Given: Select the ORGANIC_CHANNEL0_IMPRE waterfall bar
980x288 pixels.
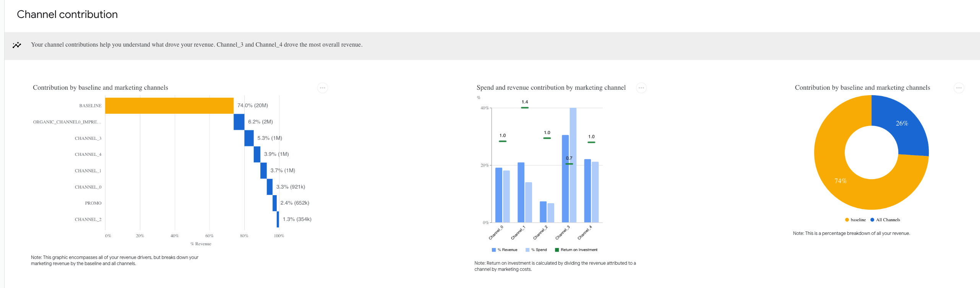Looking at the screenshot, I should pyautogui.click(x=239, y=122).
